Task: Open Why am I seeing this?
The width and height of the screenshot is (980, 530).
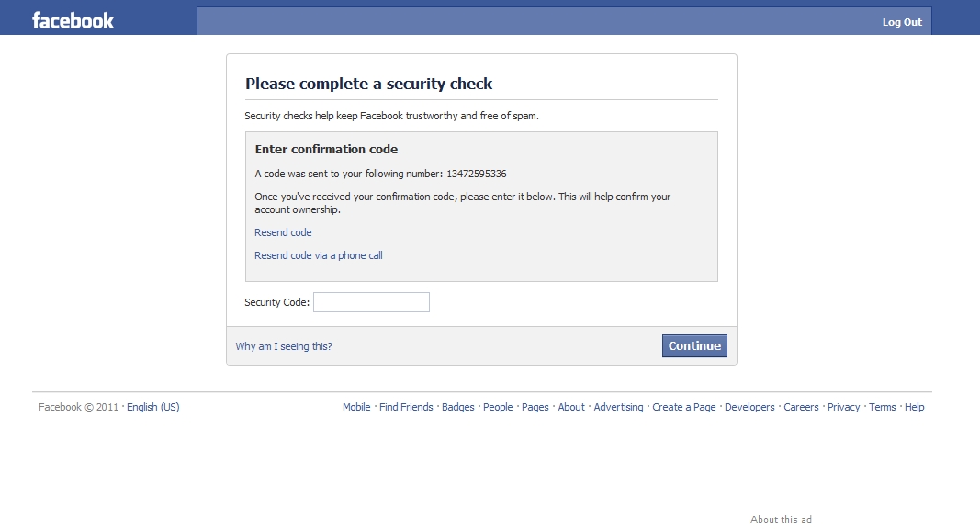Action: [x=284, y=346]
